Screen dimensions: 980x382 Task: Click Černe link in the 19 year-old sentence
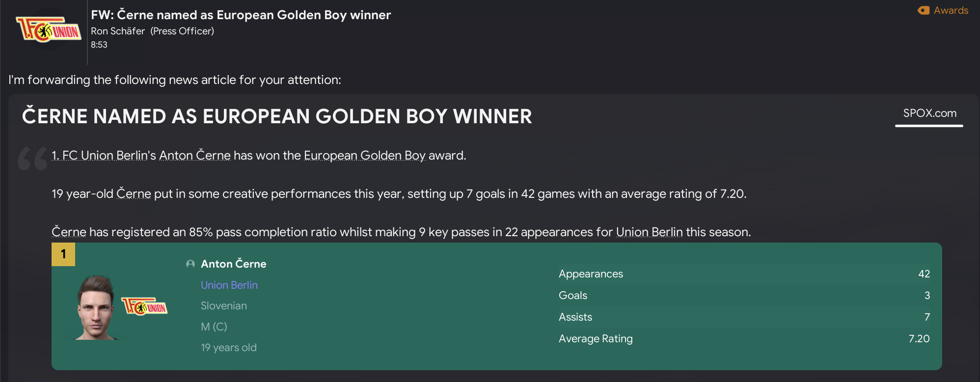(x=134, y=194)
